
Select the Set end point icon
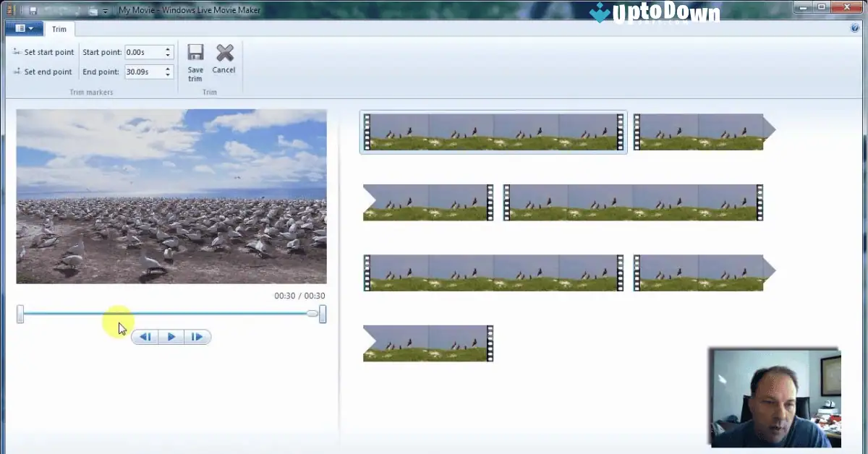(16, 71)
